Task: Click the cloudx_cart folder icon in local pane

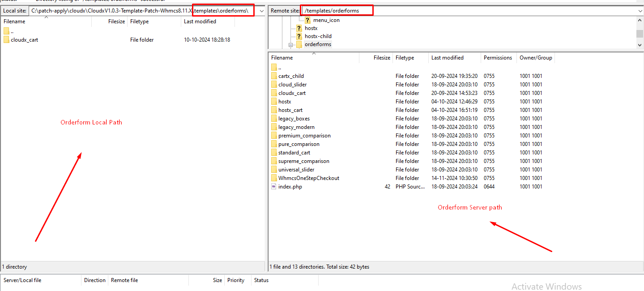Action: (6, 40)
